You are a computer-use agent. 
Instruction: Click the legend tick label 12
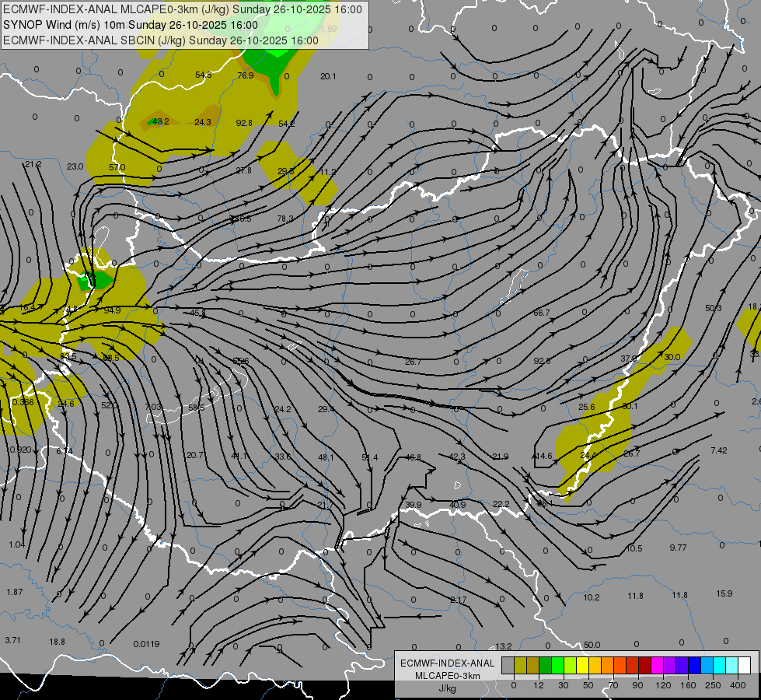[x=538, y=685]
